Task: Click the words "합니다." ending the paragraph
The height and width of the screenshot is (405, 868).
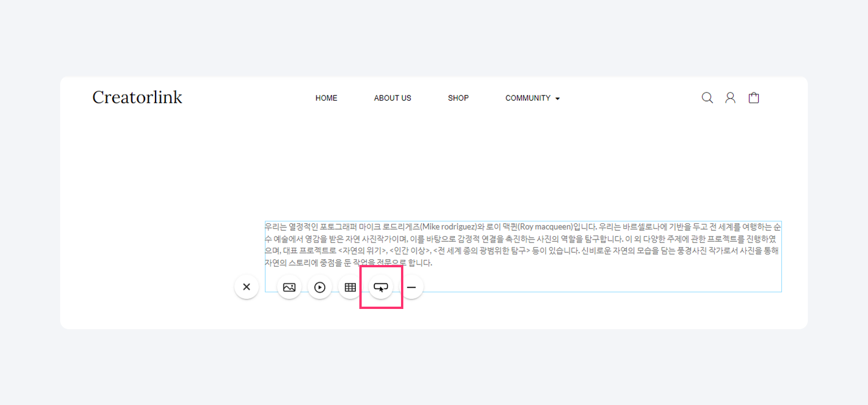Action: point(419,263)
